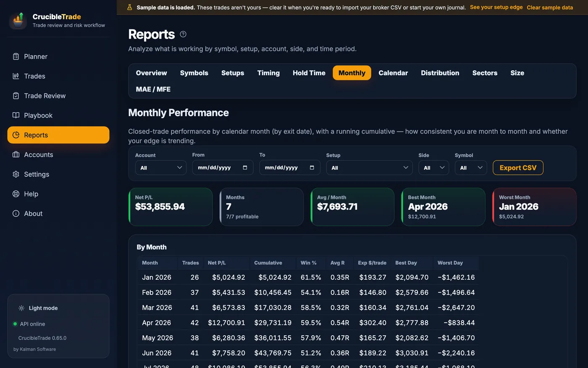Click the Clear sample data link
This screenshot has width=588, height=368.
[x=550, y=7]
